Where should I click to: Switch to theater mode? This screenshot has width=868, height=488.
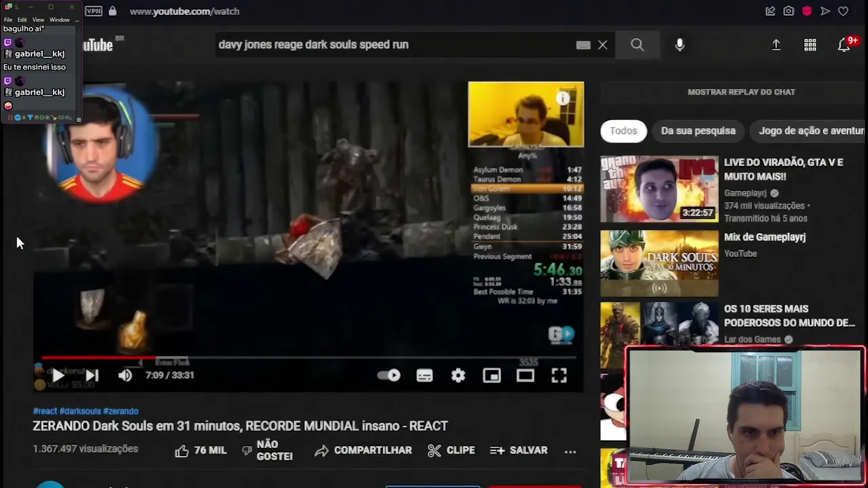[x=526, y=375]
